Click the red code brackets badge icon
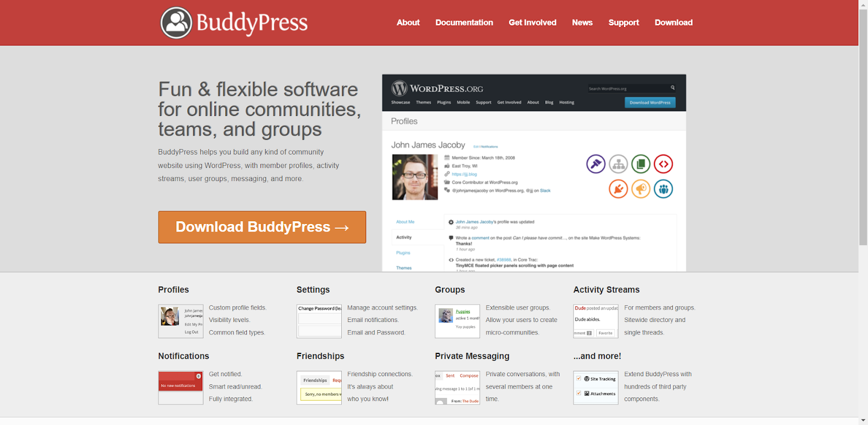868x425 pixels. [x=663, y=164]
